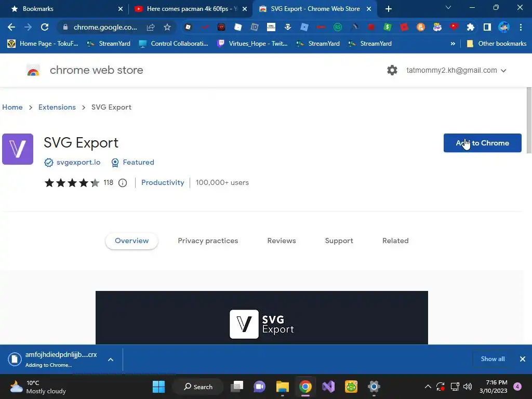This screenshot has height=399, width=532.
Task: Select the Support tab
Action: [x=339, y=241]
